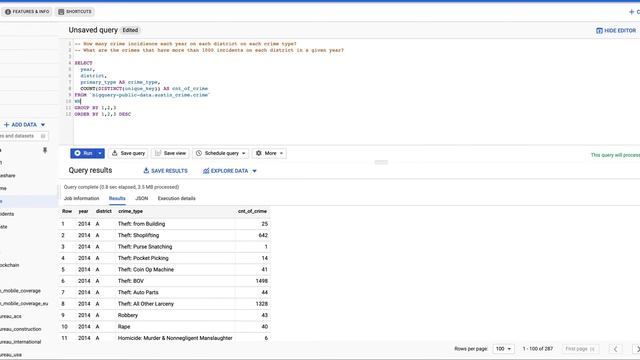
Task: Select the Theft: from Building cell
Action: click(x=142, y=224)
